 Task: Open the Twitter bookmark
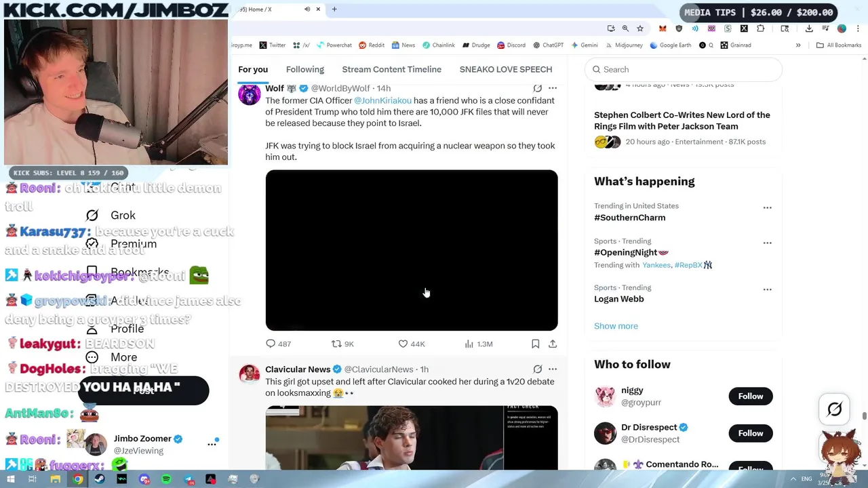(273, 45)
